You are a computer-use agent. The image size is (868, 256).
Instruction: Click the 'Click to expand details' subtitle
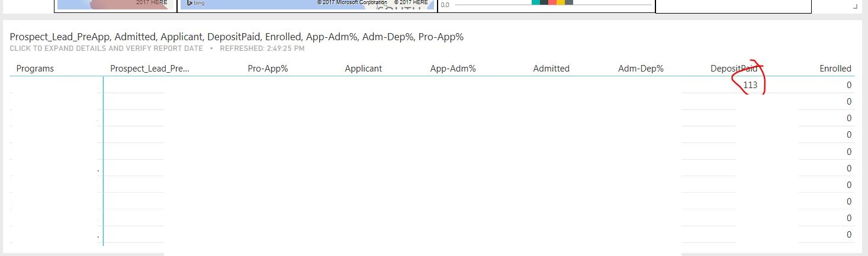point(107,48)
